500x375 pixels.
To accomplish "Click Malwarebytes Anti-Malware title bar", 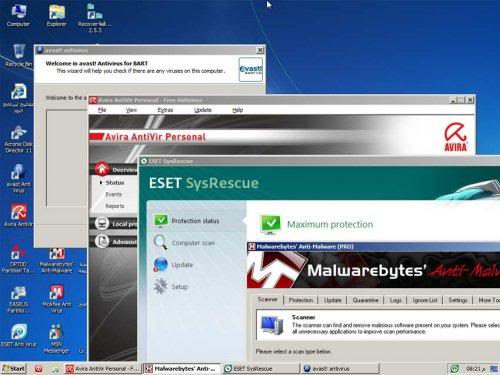I will click(373, 247).
